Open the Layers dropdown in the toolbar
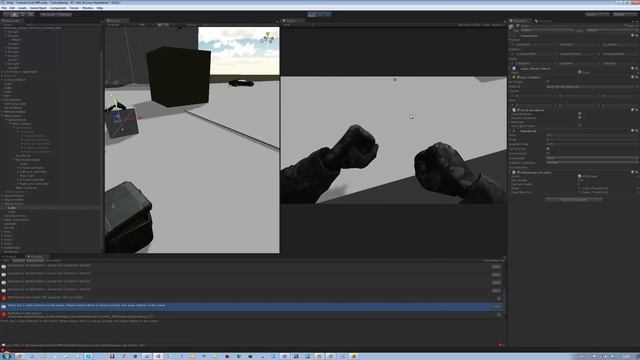The image size is (640, 360). [x=597, y=14]
